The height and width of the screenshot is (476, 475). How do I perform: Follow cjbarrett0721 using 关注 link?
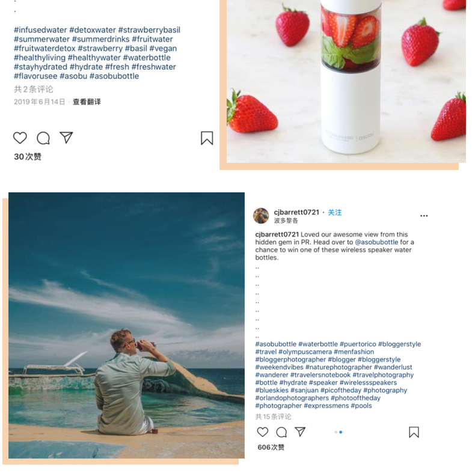point(335,213)
